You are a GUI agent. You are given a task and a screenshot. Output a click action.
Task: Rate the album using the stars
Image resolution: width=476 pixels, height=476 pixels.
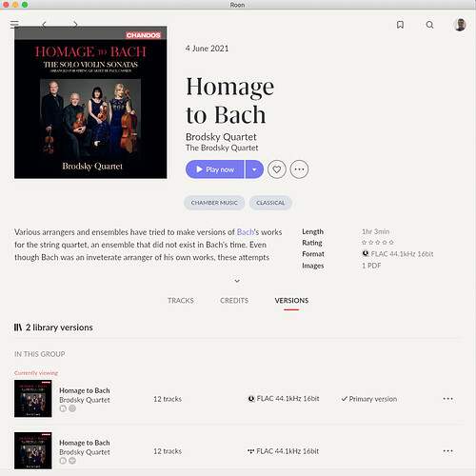coord(378,243)
